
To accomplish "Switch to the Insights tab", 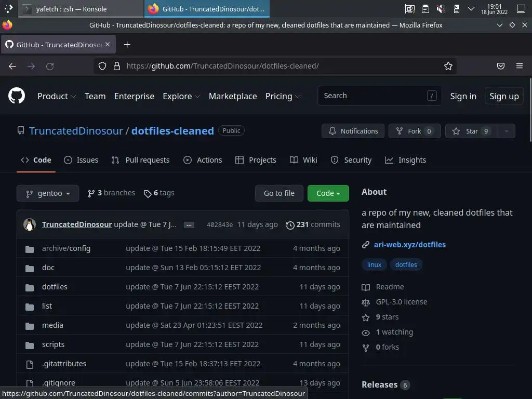I will tap(405, 160).
